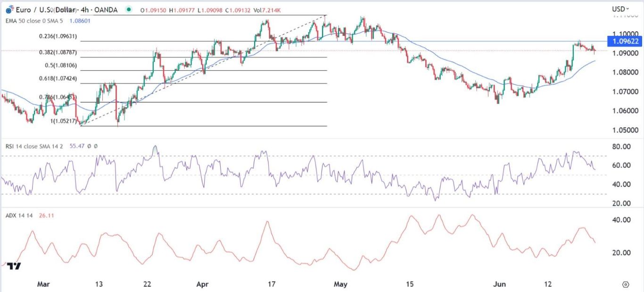Click the Mar date label on time axis
The image size is (644, 292).
click(43, 284)
